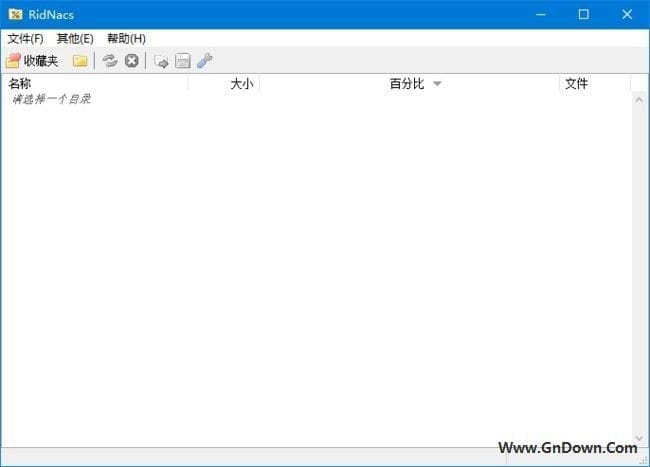Close the RidNacs window
Viewport: 650px width, 467px height.
point(627,15)
